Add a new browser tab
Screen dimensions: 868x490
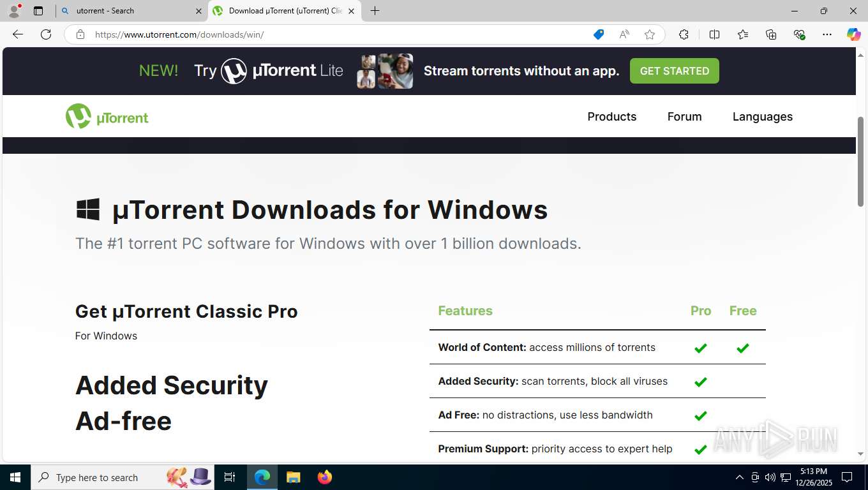click(x=375, y=11)
